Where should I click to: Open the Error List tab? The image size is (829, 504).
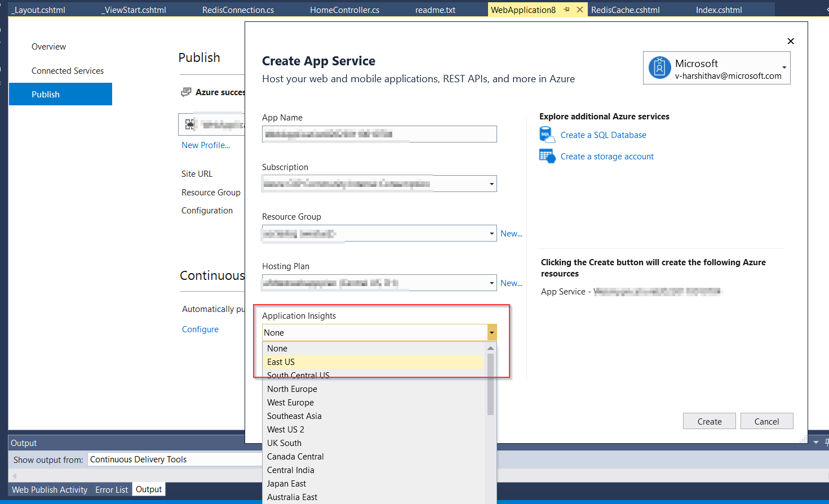click(111, 489)
